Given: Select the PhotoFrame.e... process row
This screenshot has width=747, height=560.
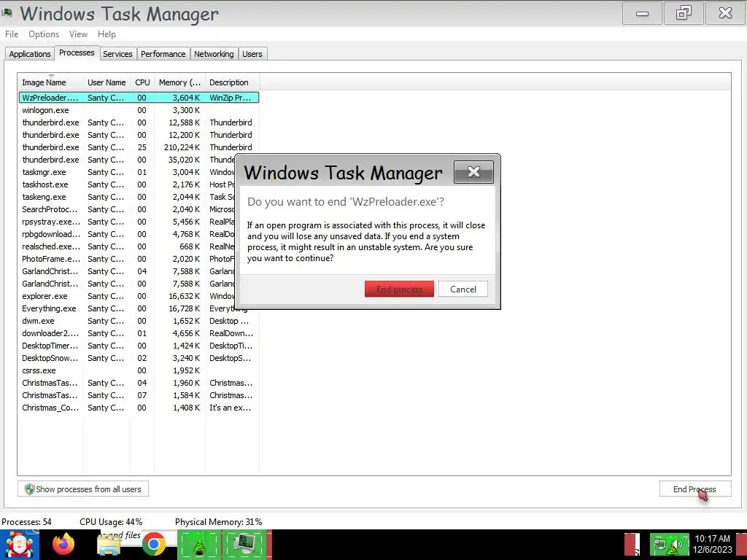Looking at the screenshot, I should tap(127, 259).
